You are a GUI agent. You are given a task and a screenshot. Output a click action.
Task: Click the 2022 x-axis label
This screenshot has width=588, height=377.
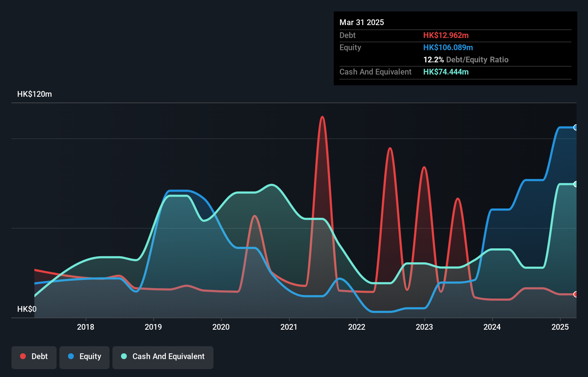pyautogui.click(x=357, y=327)
